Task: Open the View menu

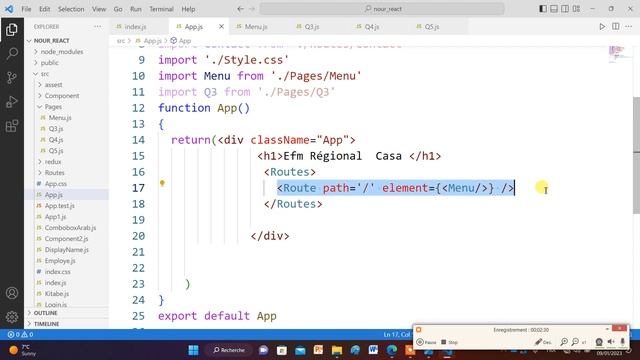Action: tap(99, 9)
